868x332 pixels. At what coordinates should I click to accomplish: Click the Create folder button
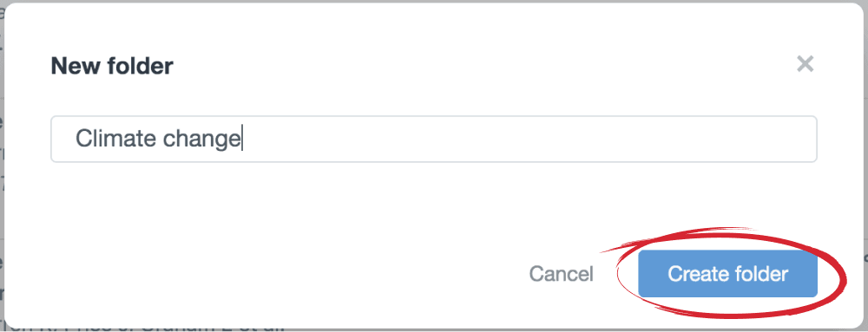coord(727,273)
